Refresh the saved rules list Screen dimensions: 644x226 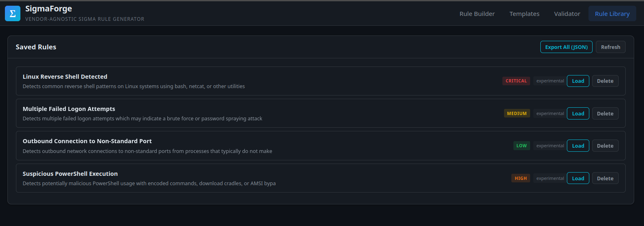pos(610,47)
